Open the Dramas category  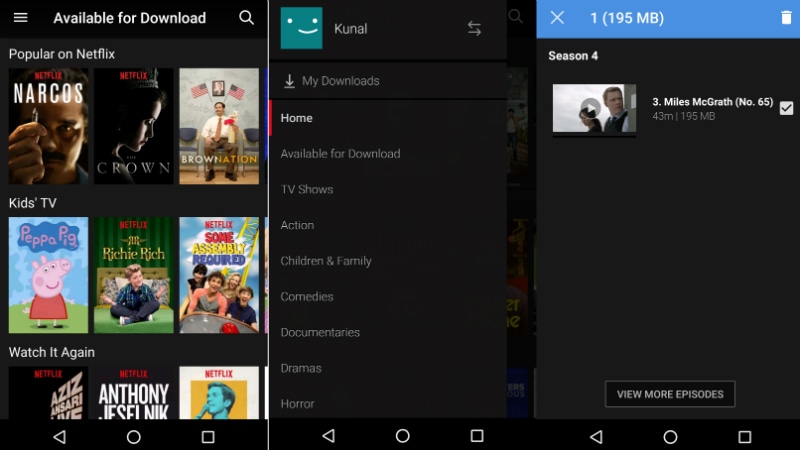388,368
